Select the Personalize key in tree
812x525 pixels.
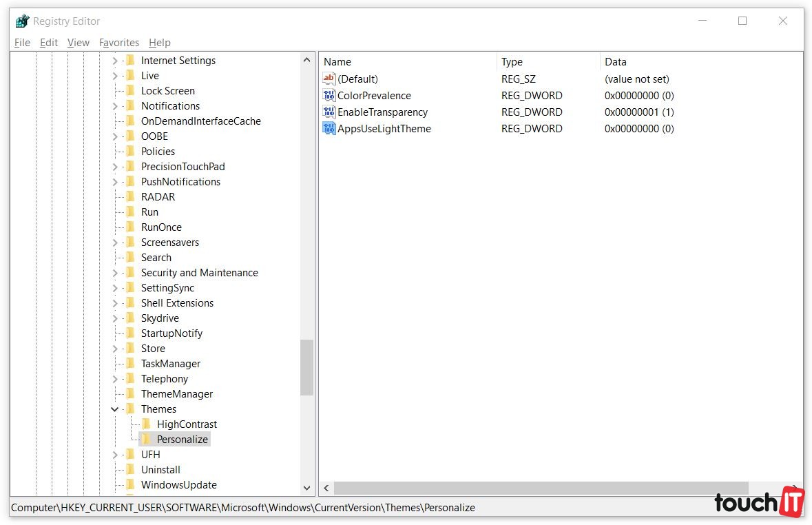(x=182, y=440)
